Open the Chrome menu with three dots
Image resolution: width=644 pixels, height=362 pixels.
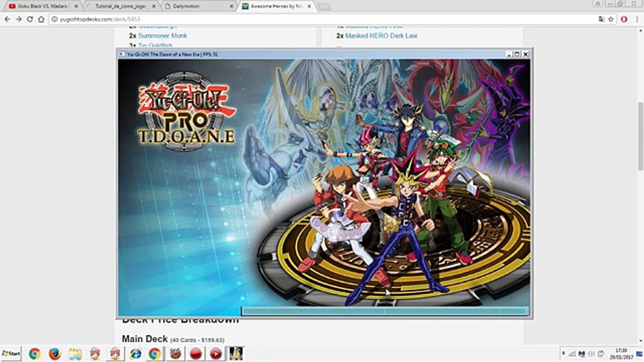tap(636, 19)
